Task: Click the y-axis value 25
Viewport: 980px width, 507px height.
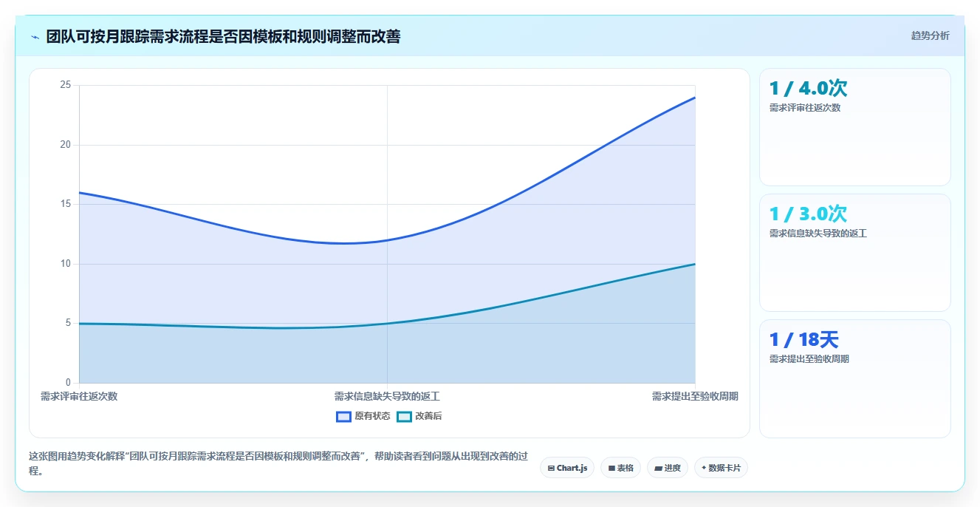Action: tap(66, 85)
